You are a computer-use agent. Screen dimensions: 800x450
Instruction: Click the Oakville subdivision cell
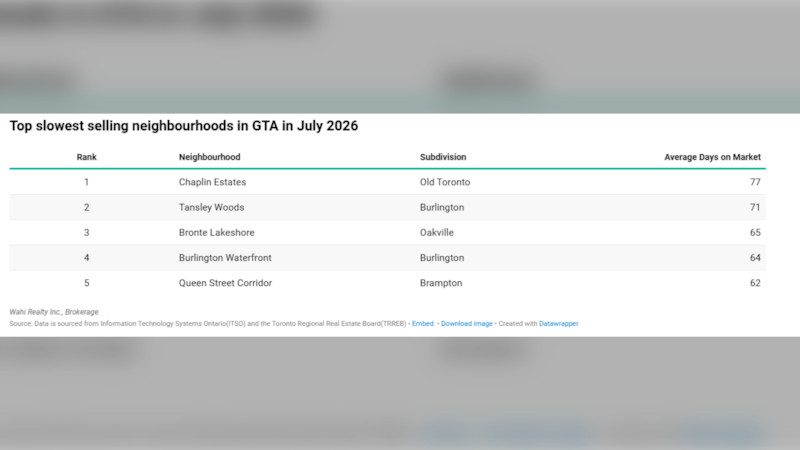tap(437, 233)
